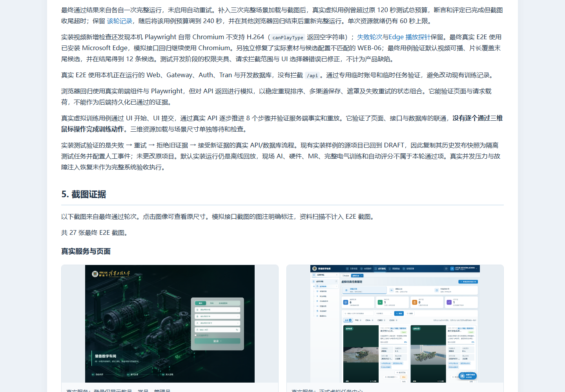Click the close icon on the active dashboard tab
The height and width of the screenshot is (392, 565).
coord(362,276)
